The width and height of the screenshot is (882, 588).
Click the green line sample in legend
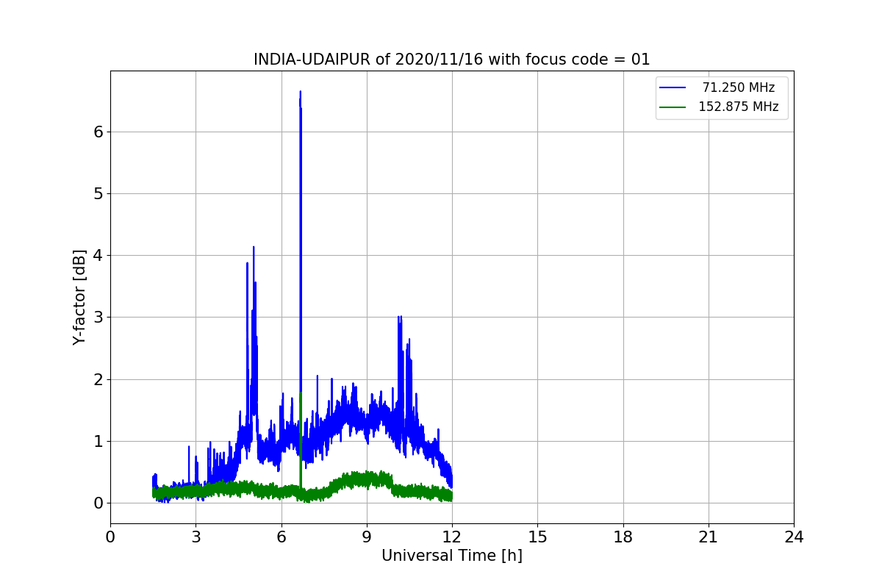(673, 107)
